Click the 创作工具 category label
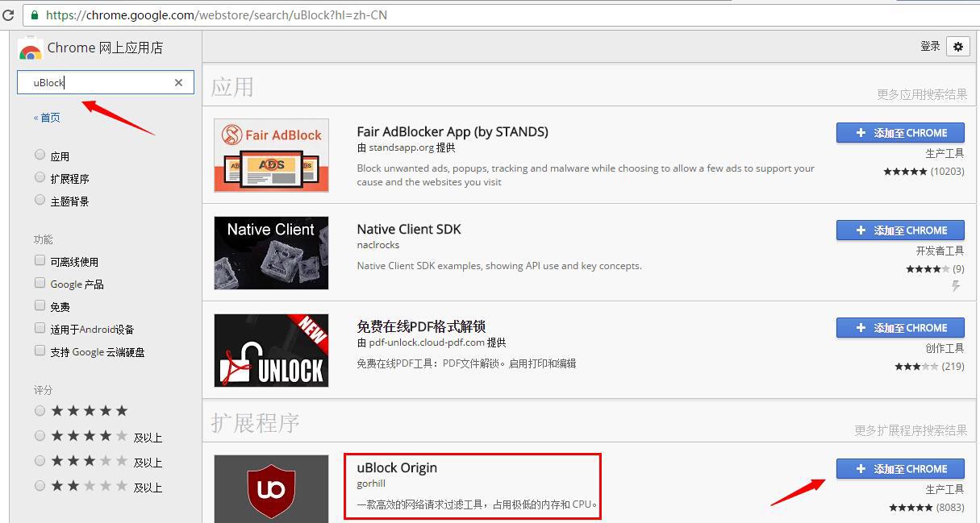Image resolution: width=980 pixels, height=523 pixels. (x=945, y=348)
